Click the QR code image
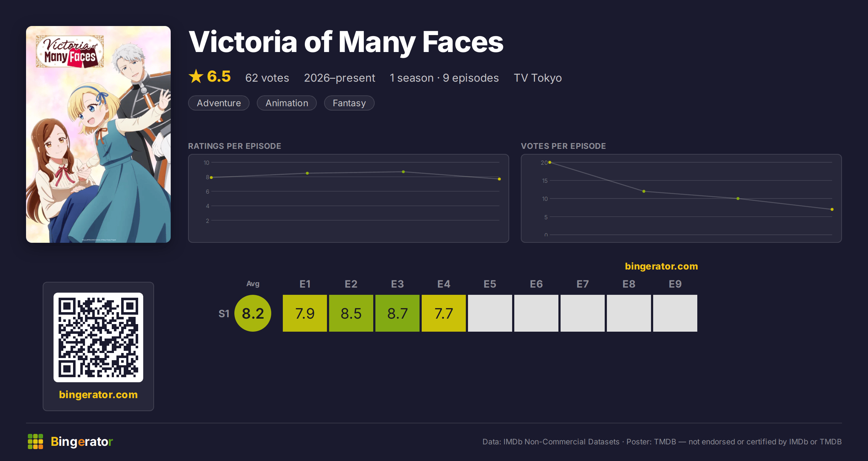 98,337
